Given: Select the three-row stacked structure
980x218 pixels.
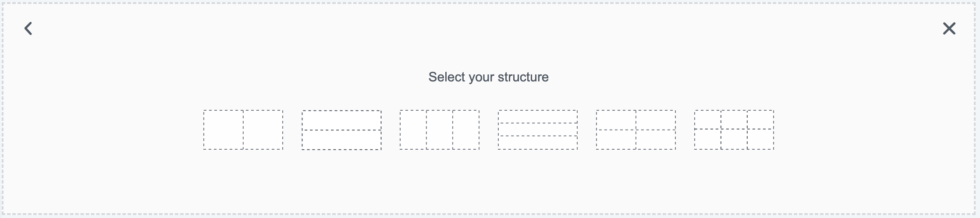Looking at the screenshot, I should point(538,130).
